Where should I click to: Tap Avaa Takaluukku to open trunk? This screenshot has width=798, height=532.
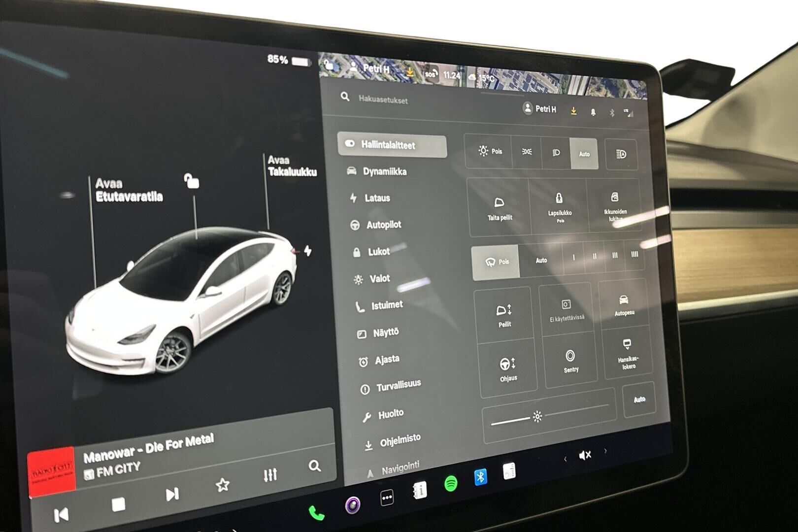(x=292, y=166)
